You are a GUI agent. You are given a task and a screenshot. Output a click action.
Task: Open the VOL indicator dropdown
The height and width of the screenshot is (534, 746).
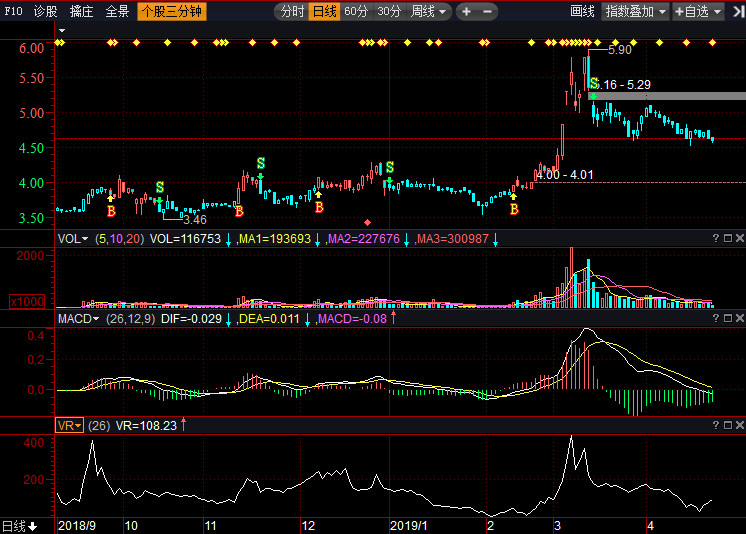(71, 239)
